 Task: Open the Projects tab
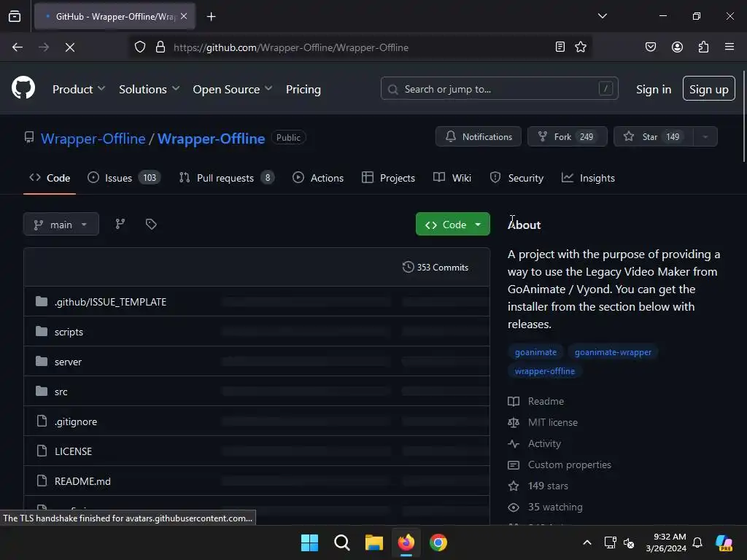[388, 178]
